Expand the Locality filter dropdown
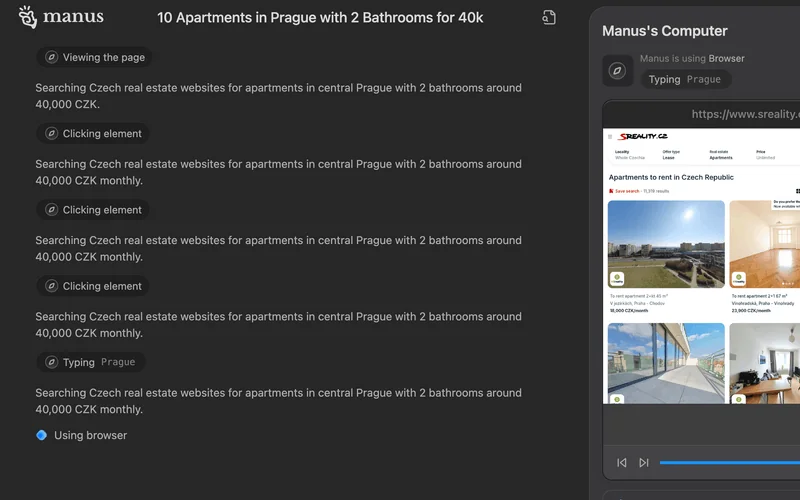Screen dimensions: 800x500 coord(629,155)
